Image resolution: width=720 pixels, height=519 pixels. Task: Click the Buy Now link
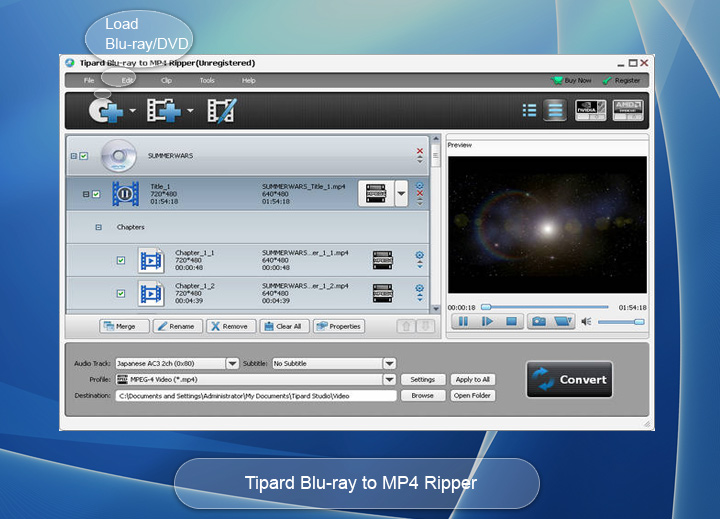tap(572, 80)
